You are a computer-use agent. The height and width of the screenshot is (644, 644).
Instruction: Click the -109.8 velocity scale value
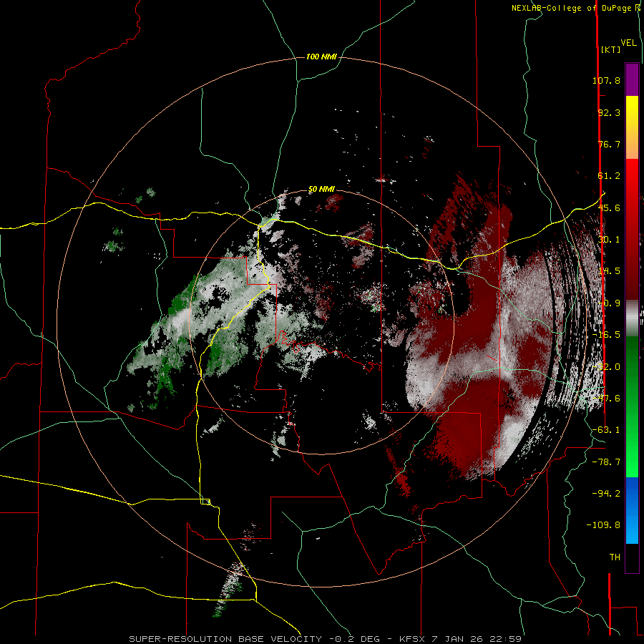point(603,525)
